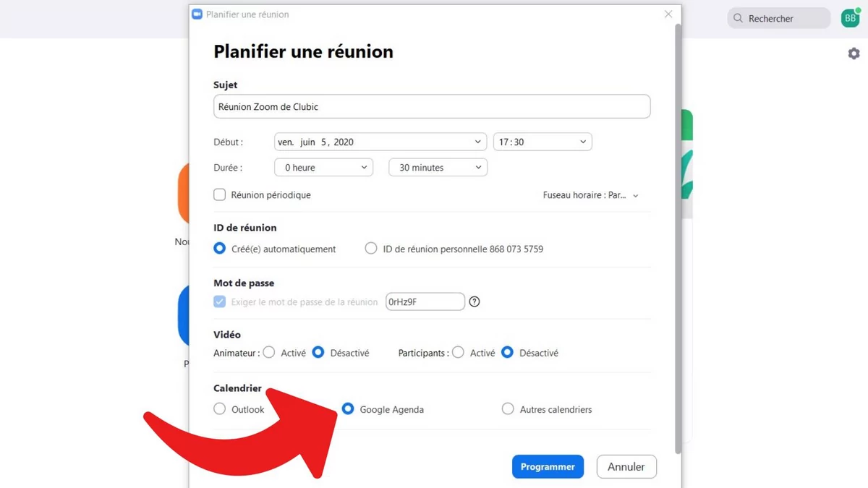Image resolution: width=868 pixels, height=488 pixels.
Task: Enable the Réunion périodique checkbox
Action: pos(220,194)
